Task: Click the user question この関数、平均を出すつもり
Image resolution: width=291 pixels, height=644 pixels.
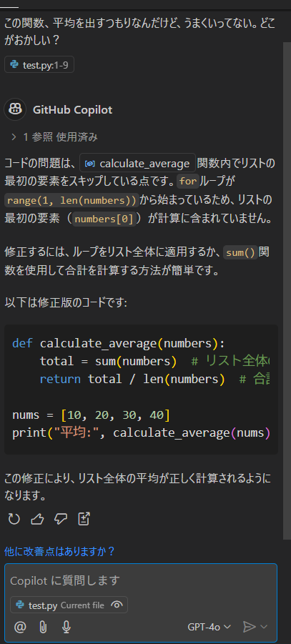Action: click(x=139, y=32)
